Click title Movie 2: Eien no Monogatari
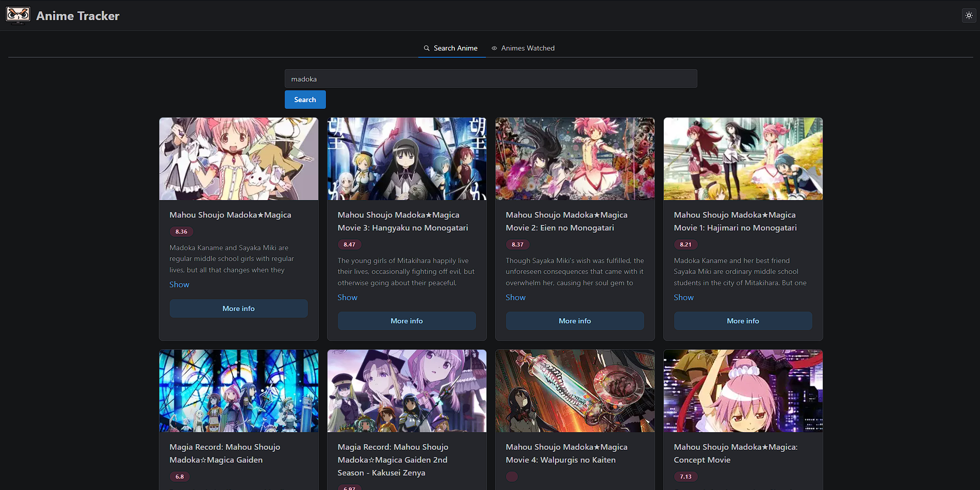980x490 pixels. pos(566,221)
